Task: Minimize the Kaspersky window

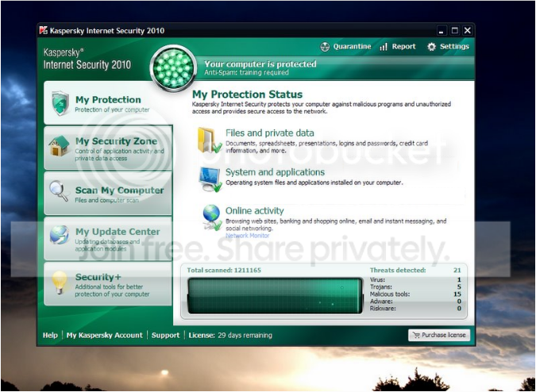Action: tap(442, 31)
